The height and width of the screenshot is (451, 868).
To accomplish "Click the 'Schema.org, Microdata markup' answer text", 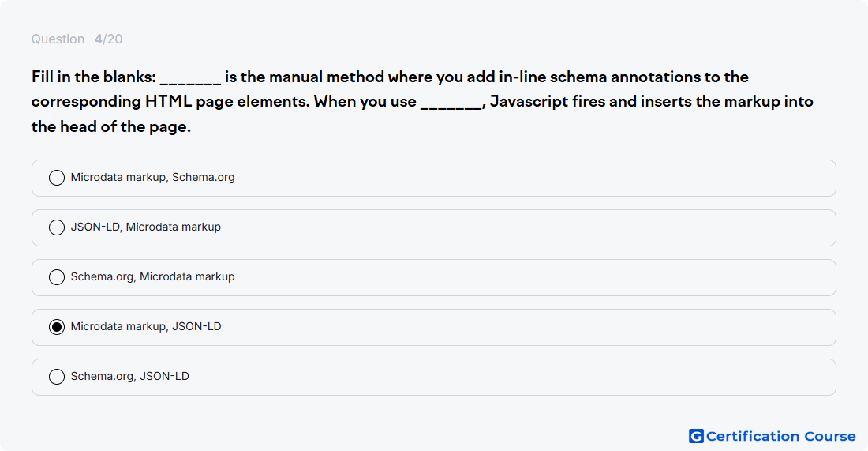I will coord(153,276).
